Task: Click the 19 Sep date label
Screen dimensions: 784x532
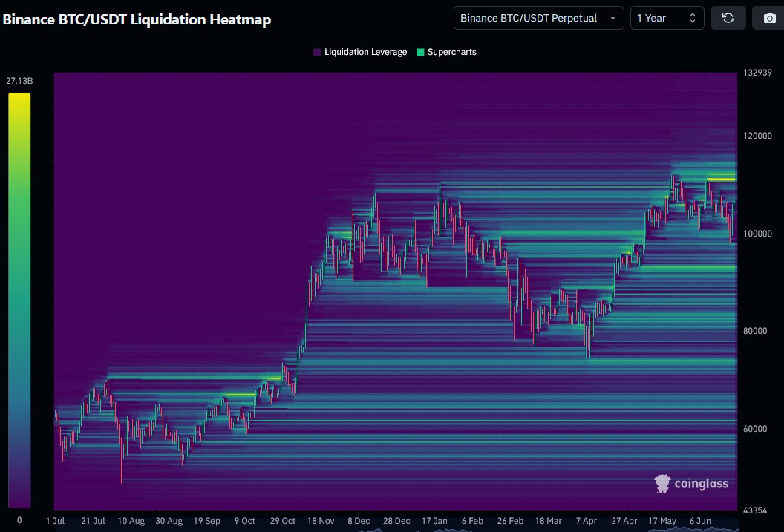Action: pyautogui.click(x=207, y=521)
